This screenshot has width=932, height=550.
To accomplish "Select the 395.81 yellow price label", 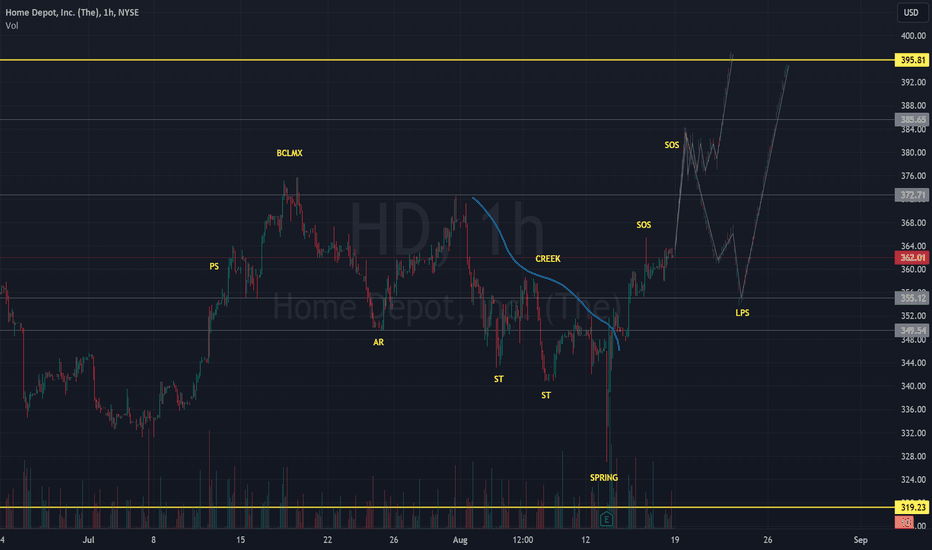I will click(x=912, y=60).
